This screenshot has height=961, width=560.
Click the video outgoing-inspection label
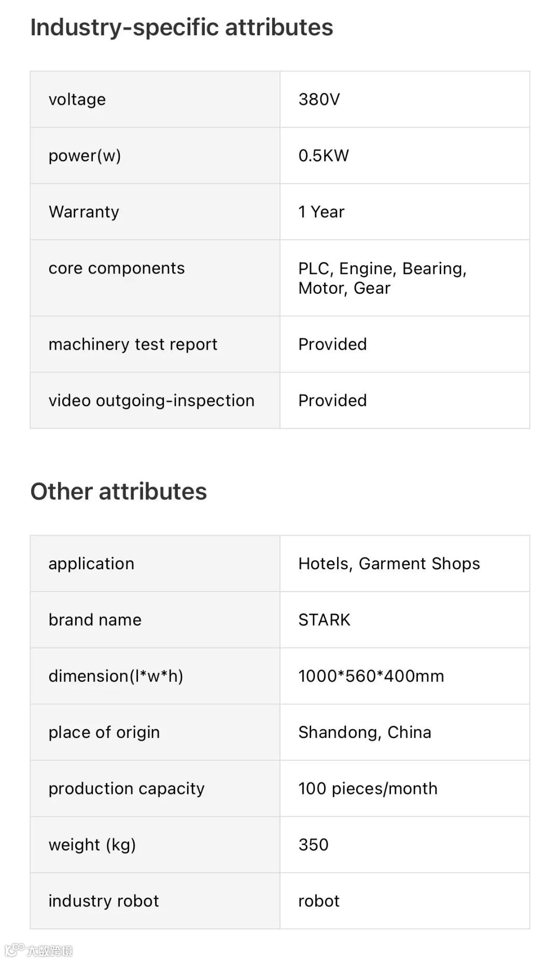tap(151, 401)
